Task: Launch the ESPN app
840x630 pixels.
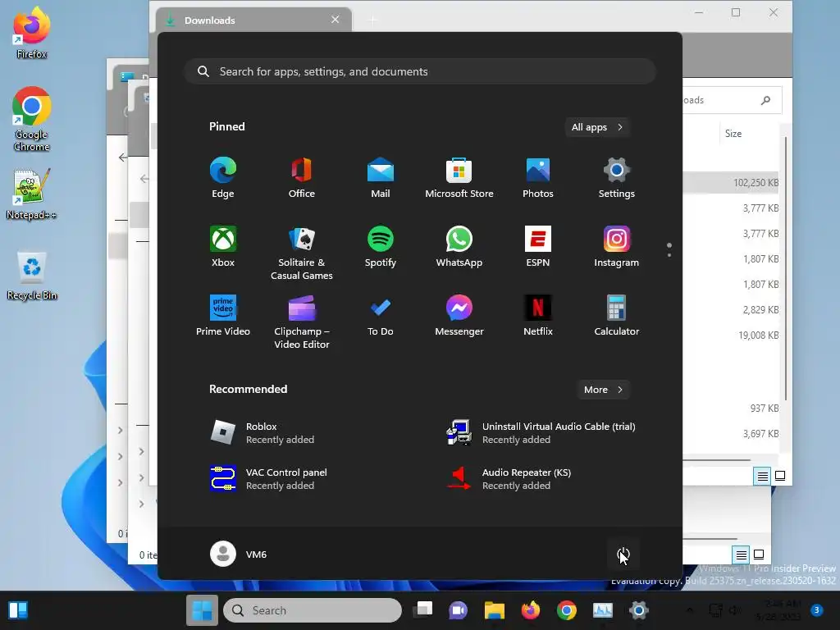Action: coord(538,246)
